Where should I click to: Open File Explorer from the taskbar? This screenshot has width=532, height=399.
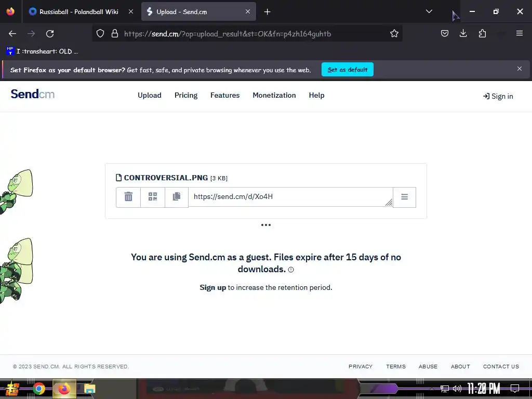click(89, 389)
